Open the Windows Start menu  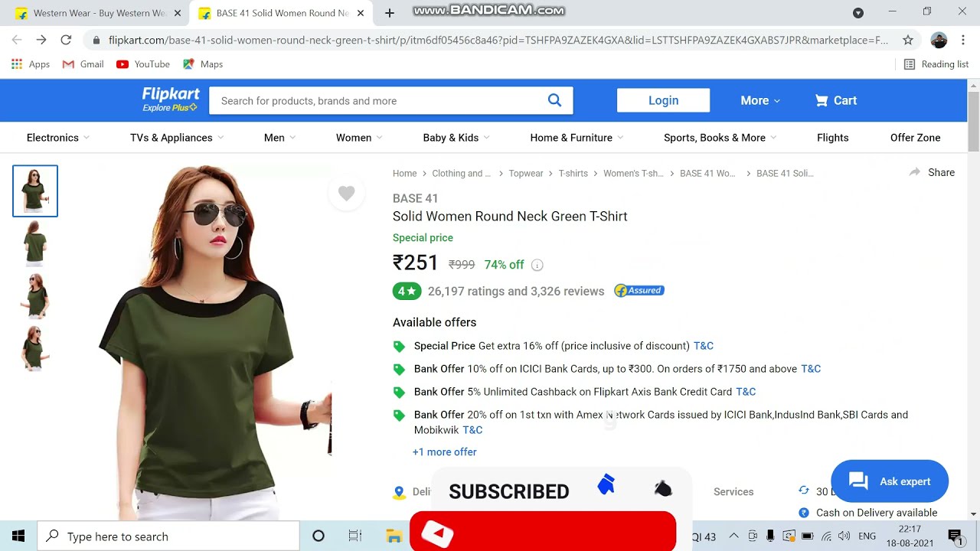coord(18,536)
